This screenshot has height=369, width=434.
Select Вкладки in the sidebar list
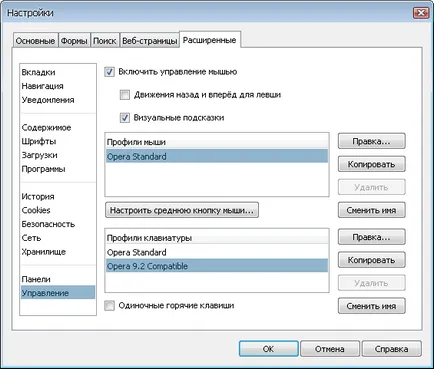pyautogui.click(x=58, y=72)
